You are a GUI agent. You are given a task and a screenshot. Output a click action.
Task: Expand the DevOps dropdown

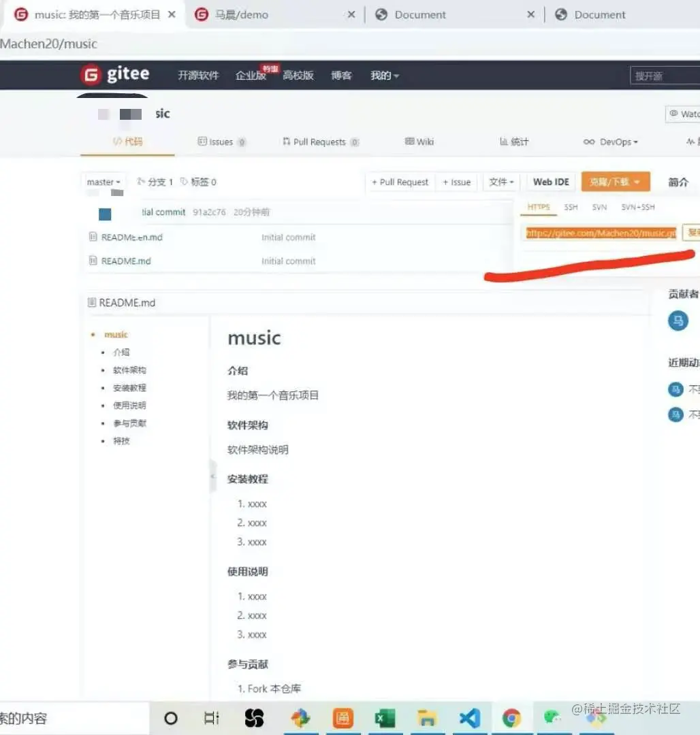[x=610, y=142]
